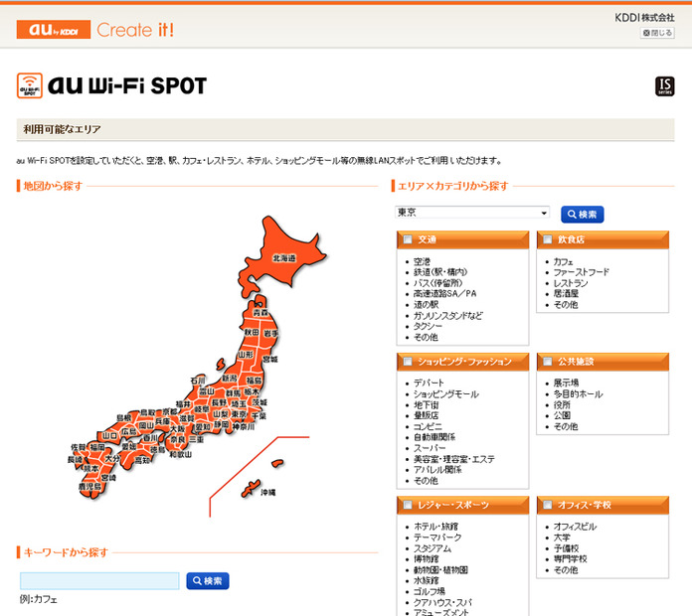Click the コンビニ list item

click(428, 426)
